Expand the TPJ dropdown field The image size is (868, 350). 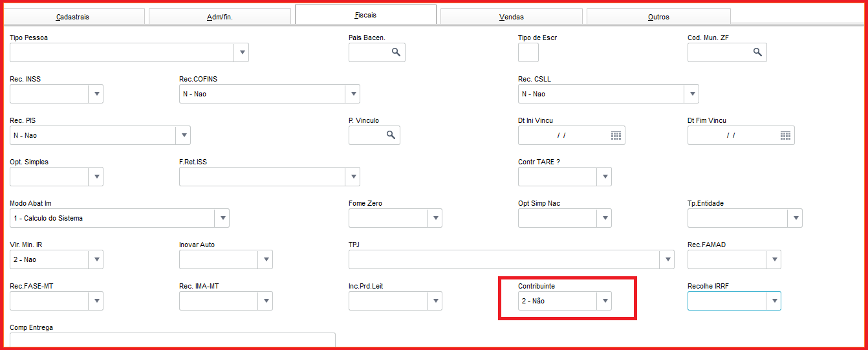(x=667, y=259)
